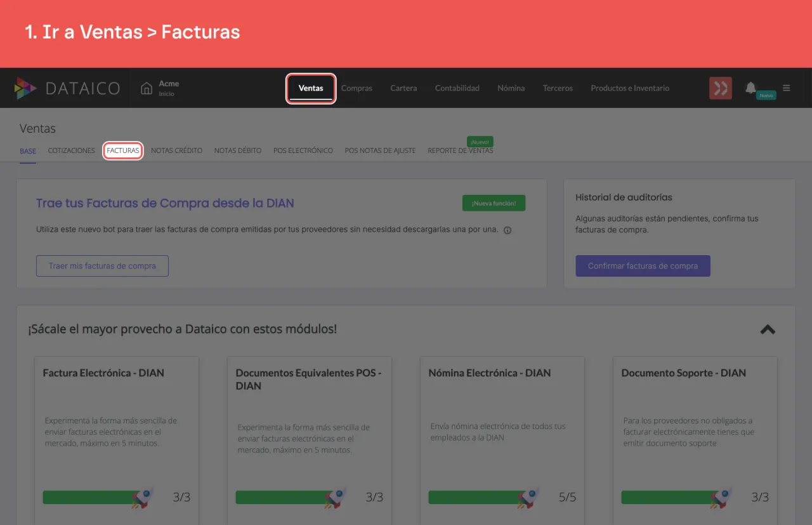Screen dimensions: 812x525
Task: Click Traer mis facturas de compra
Action: [102, 266]
